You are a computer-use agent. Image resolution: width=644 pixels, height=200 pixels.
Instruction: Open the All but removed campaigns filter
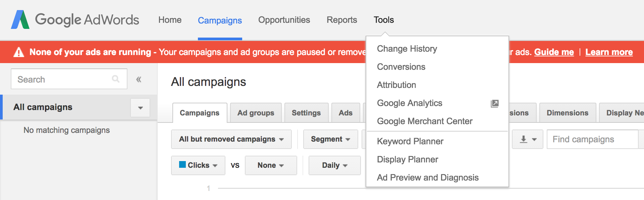coord(231,139)
